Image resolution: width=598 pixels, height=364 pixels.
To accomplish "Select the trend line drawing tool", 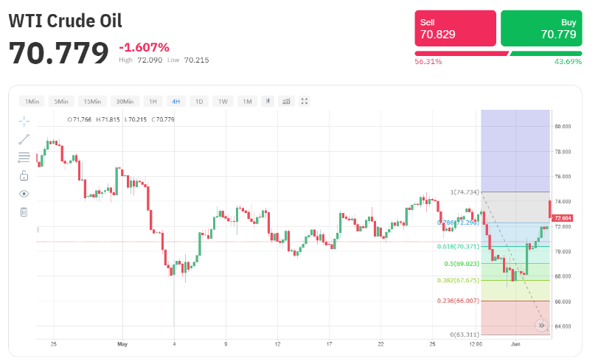I will tap(24, 139).
